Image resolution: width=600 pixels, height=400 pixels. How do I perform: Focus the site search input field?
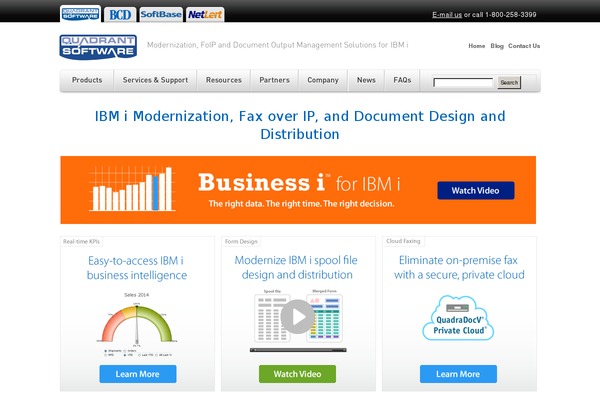[x=463, y=82]
